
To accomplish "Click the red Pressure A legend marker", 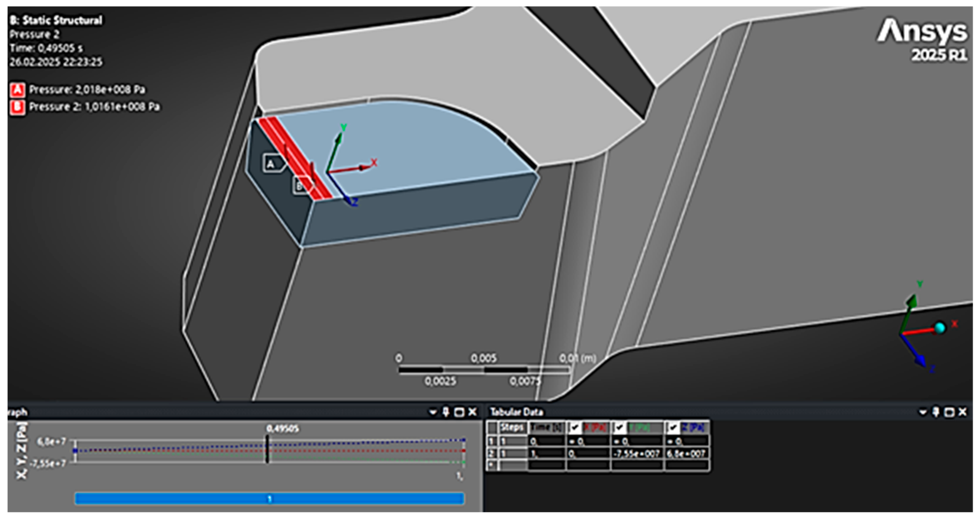I will point(17,90).
